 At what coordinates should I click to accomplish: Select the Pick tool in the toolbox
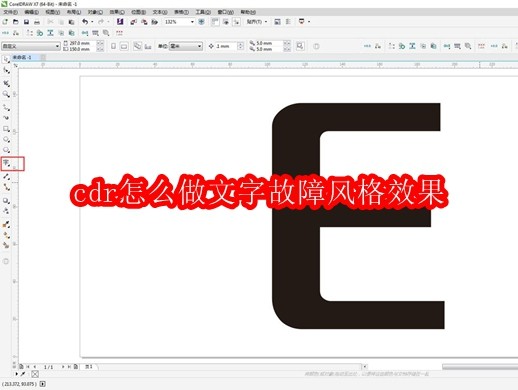click(x=6, y=60)
